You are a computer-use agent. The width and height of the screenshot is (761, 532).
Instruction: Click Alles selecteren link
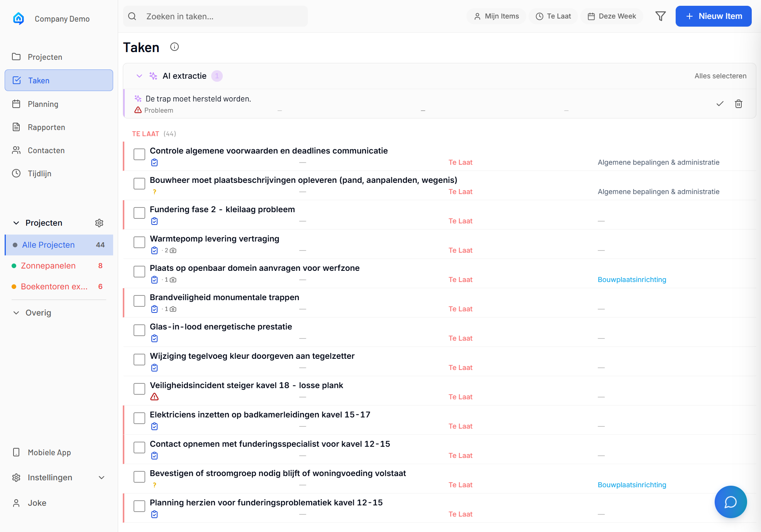click(x=720, y=76)
